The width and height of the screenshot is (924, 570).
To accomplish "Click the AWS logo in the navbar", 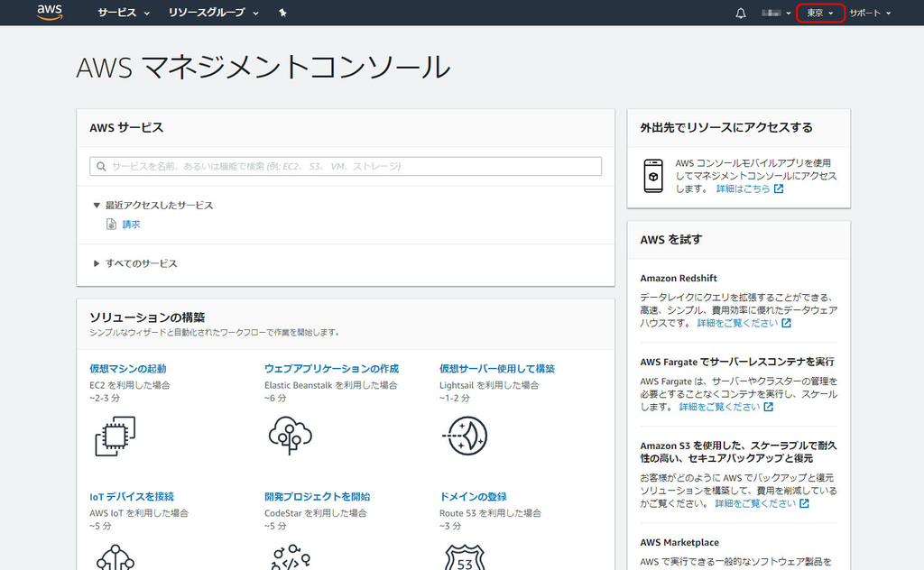I will (50, 13).
